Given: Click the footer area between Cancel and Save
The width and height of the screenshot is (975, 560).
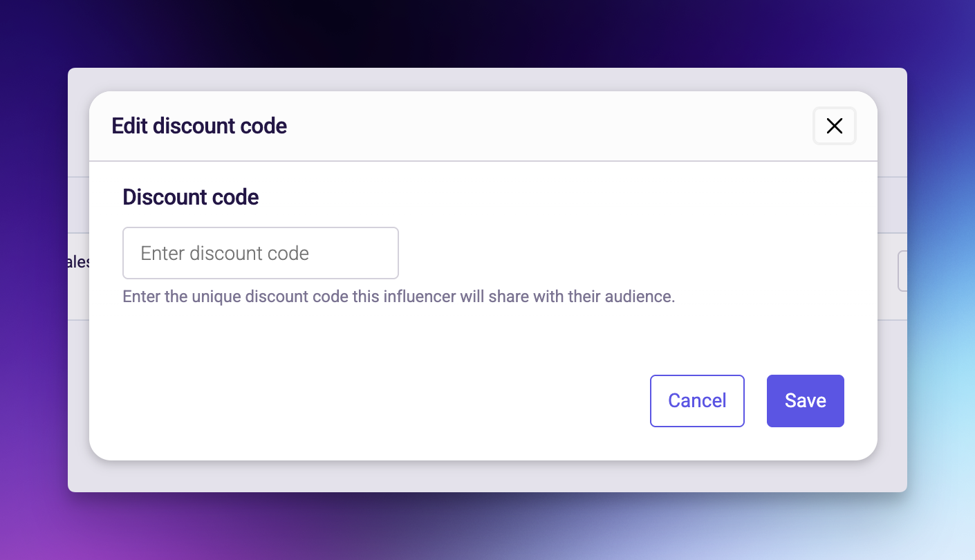Looking at the screenshot, I should coord(756,400).
